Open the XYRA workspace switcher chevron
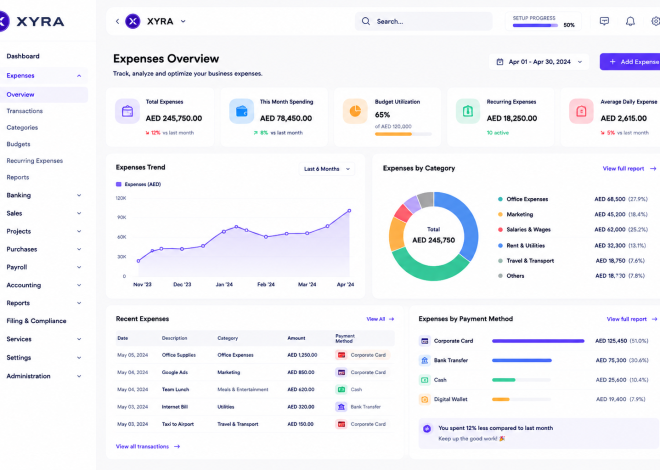The image size is (660, 470). [x=183, y=21]
